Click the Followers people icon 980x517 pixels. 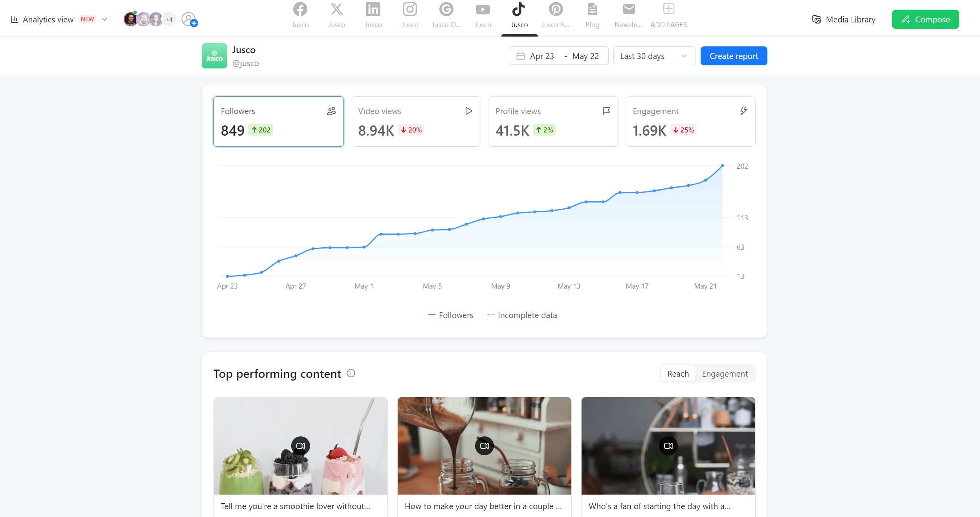click(332, 111)
